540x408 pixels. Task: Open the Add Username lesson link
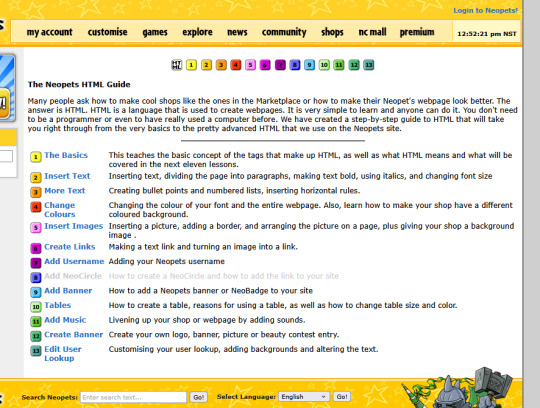coord(74,261)
